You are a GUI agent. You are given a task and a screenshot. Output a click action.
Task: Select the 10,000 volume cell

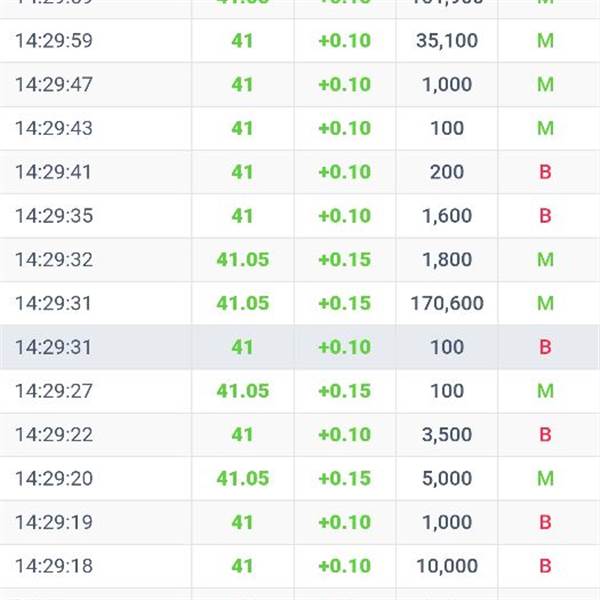pyautogui.click(x=447, y=566)
